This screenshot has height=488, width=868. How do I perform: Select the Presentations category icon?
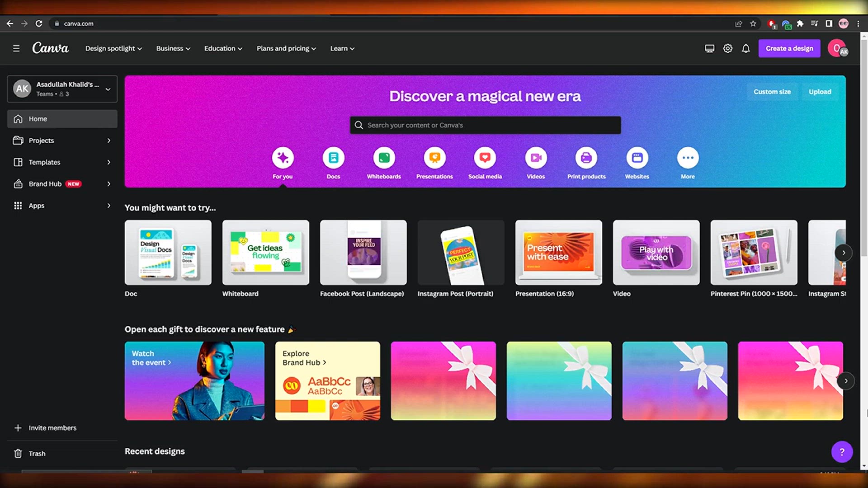pos(435,158)
